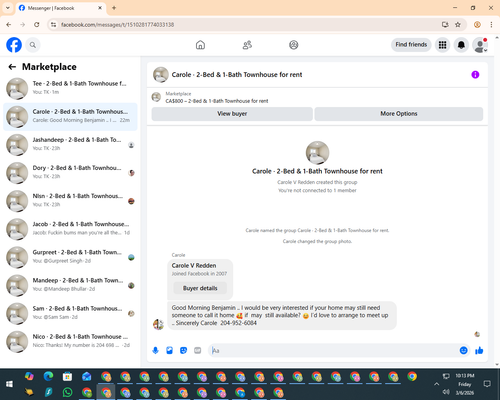The height and width of the screenshot is (400, 500).
Task: Click the View buyer button
Action: coord(232,114)
